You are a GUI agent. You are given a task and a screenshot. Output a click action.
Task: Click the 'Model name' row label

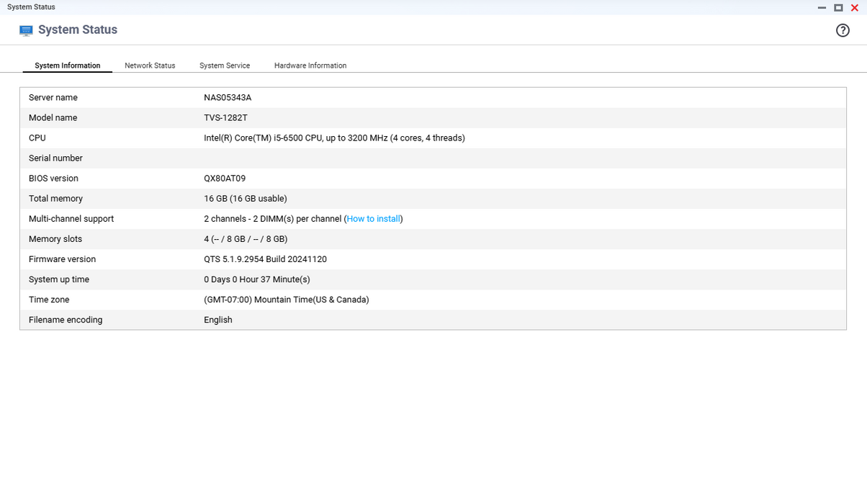click(x=53, y=118)
